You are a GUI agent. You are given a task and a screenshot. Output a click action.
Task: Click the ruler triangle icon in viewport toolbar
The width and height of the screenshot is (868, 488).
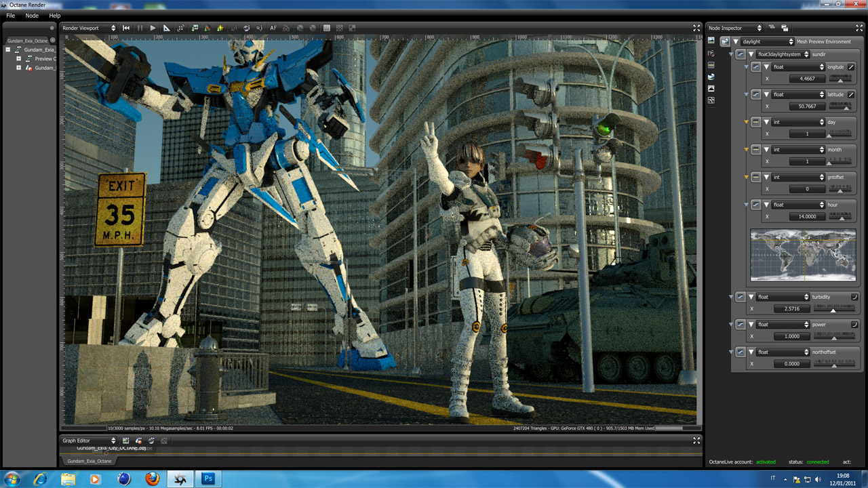tap(167, 28)
